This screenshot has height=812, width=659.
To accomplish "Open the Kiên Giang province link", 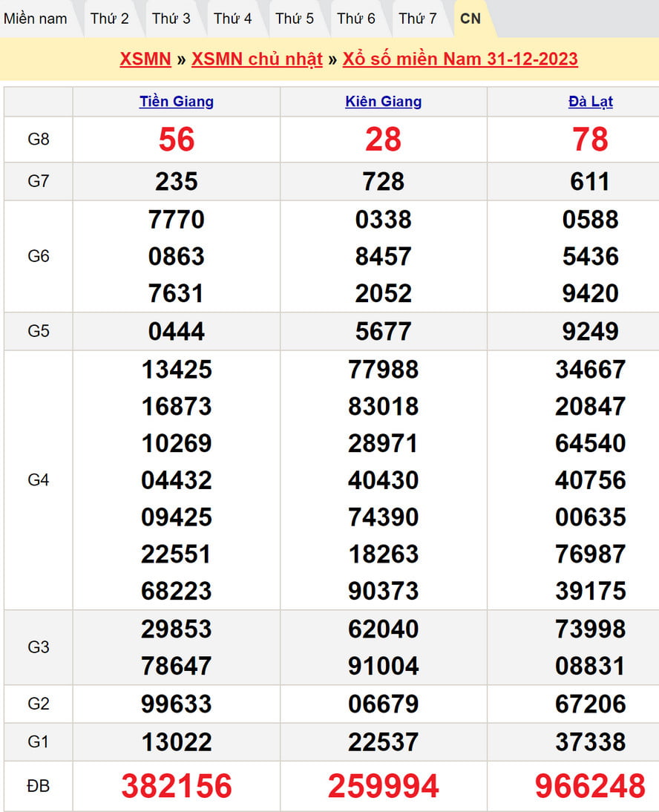I will [x=384, y=102].
